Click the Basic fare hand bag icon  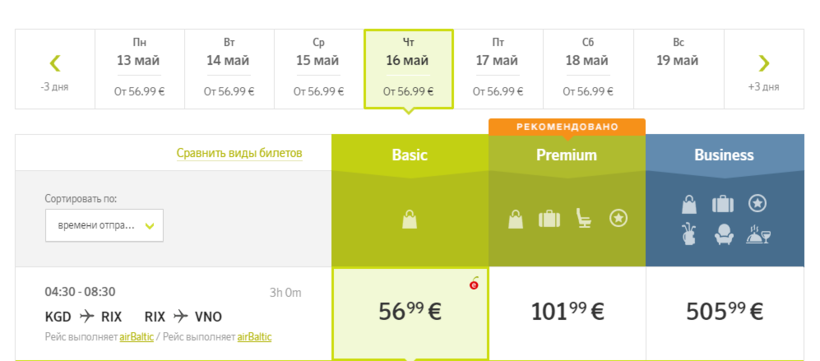click(410, 219)
